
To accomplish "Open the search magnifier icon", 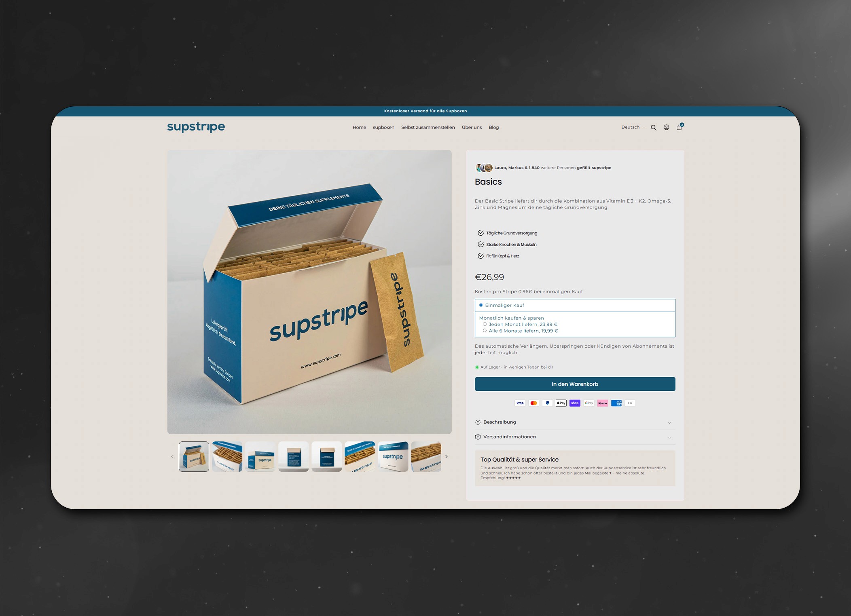I will point(653,128).
